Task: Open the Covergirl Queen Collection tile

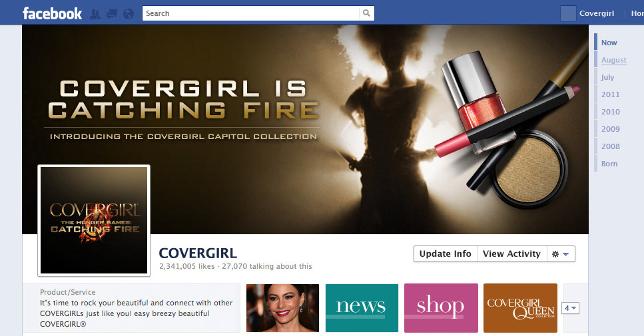Action: click(520, 307)
